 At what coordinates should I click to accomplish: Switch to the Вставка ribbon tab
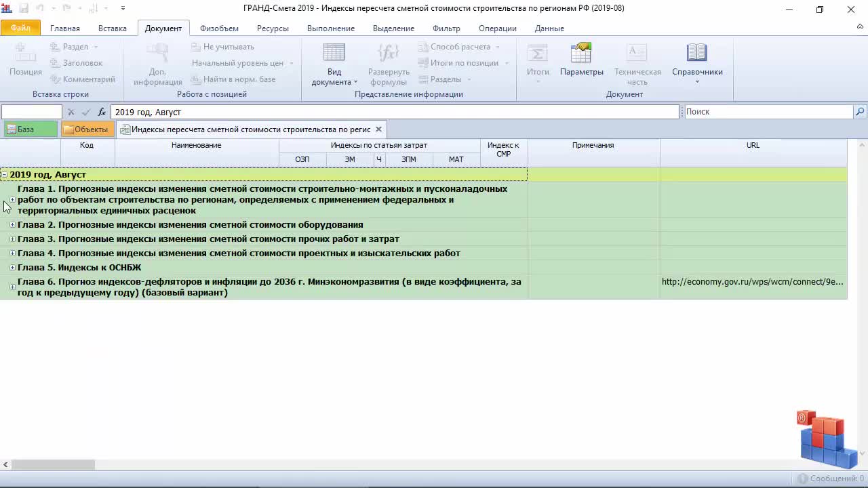(113, 28)
